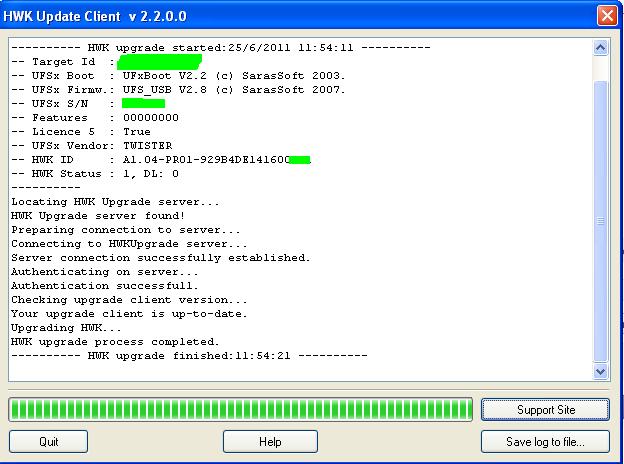Click the 'HWK ID' log line
The width and height of the screenshot is (624, 464).
pos(161,160)
